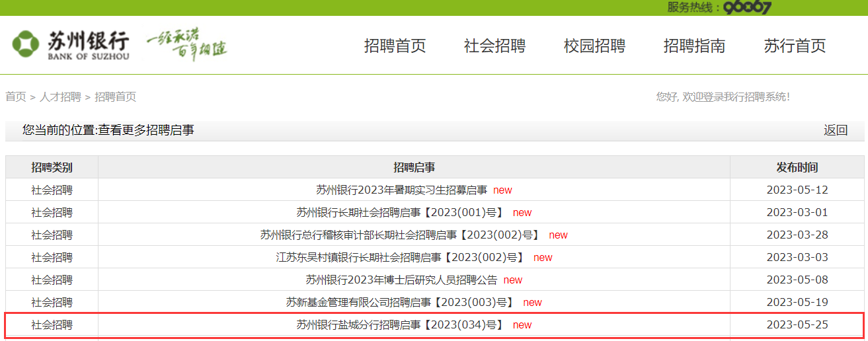Viewport: 868px width, 341px height.
Task: Click 社会招聘 in the 暑期实习生 row
Action: tap(52, 190)
